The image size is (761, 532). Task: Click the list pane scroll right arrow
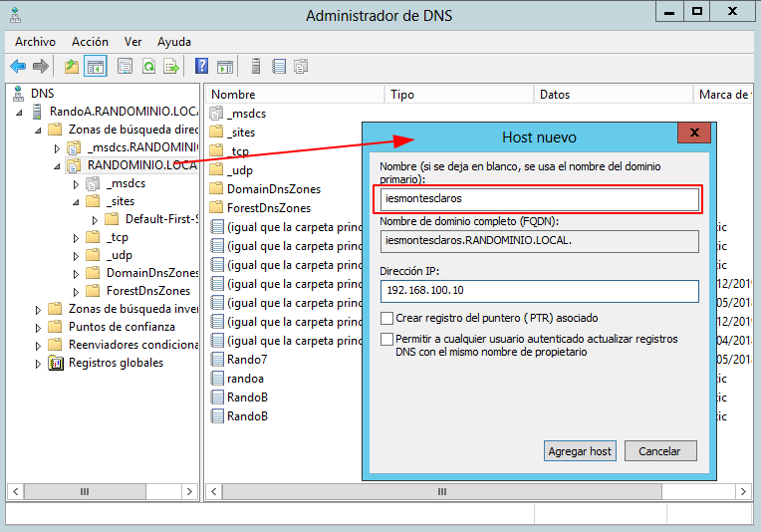click(x=743, y=491)
